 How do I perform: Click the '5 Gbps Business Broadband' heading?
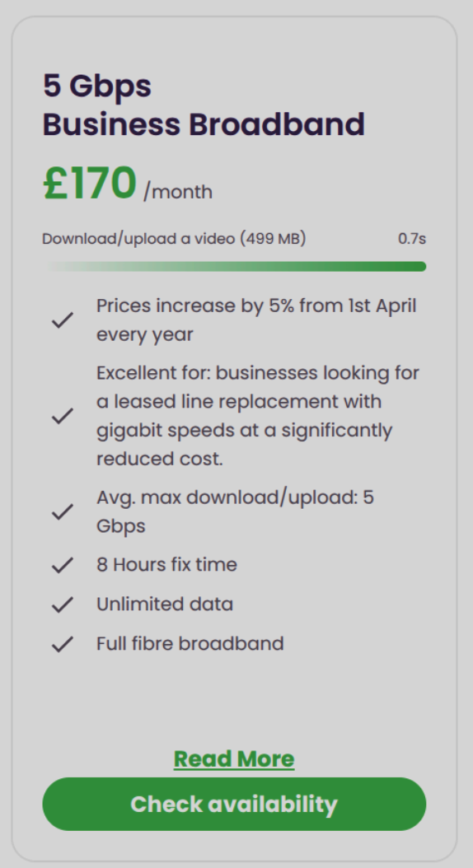[x=204, y=105]
